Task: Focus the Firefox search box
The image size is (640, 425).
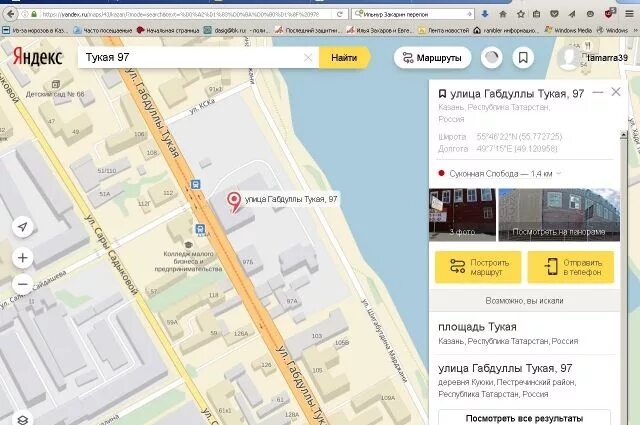Action: (413, 14)
